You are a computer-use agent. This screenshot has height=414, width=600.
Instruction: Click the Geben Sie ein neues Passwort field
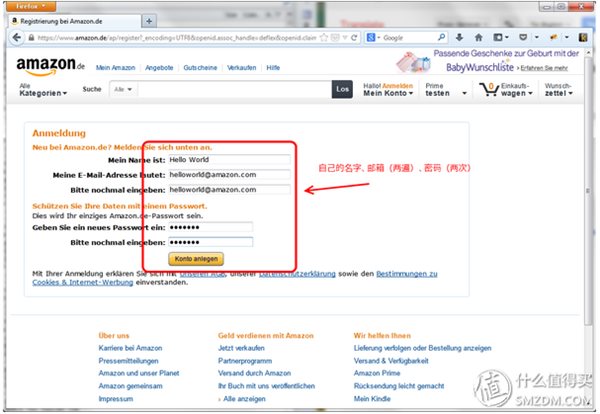[210, 227]
